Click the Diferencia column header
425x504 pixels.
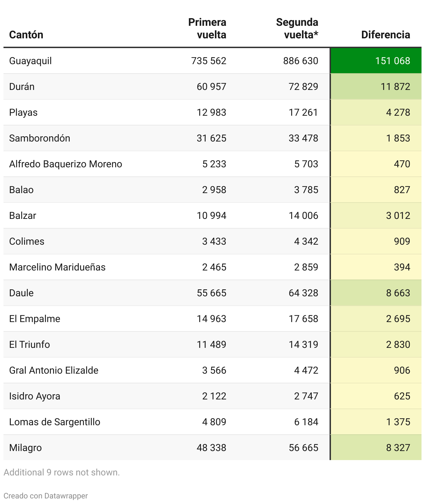[385, 35]
